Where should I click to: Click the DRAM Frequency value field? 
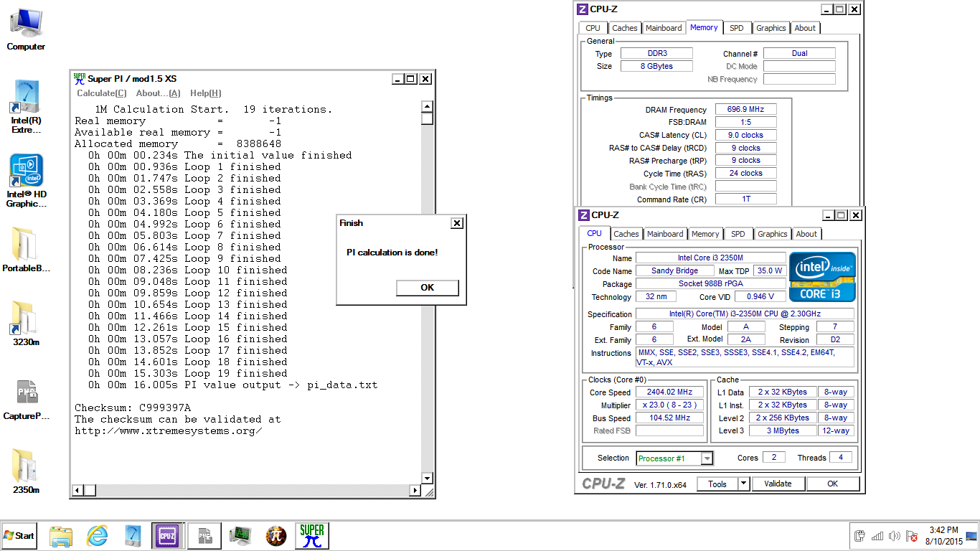[x=746, y=110]
